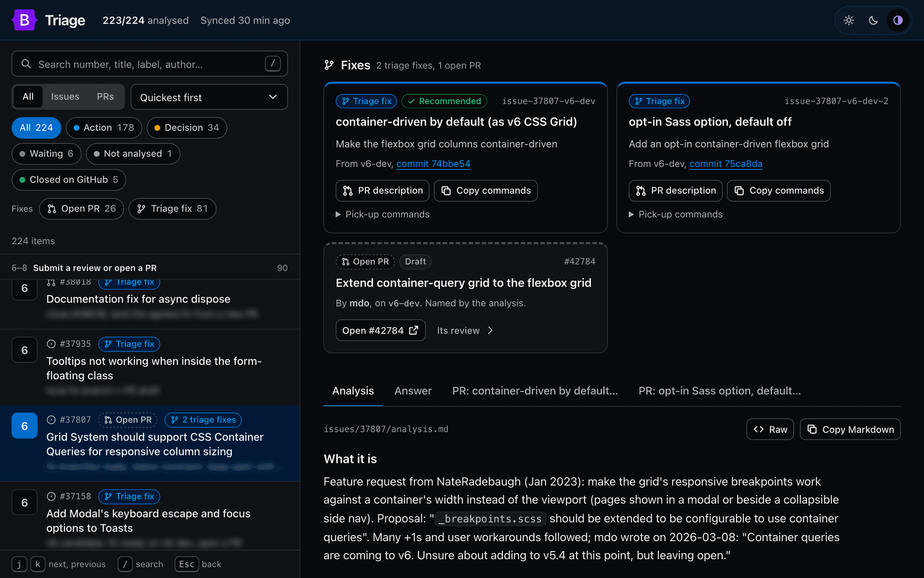
Task: Toggle the Waiting 6 filter chip
Action: [47, 154]
